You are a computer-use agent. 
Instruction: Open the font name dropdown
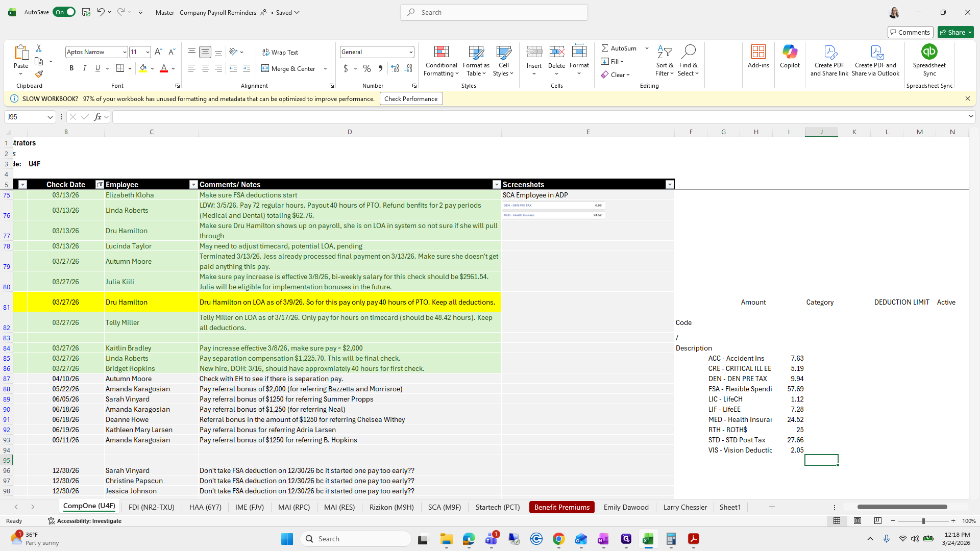coord(124,52)
